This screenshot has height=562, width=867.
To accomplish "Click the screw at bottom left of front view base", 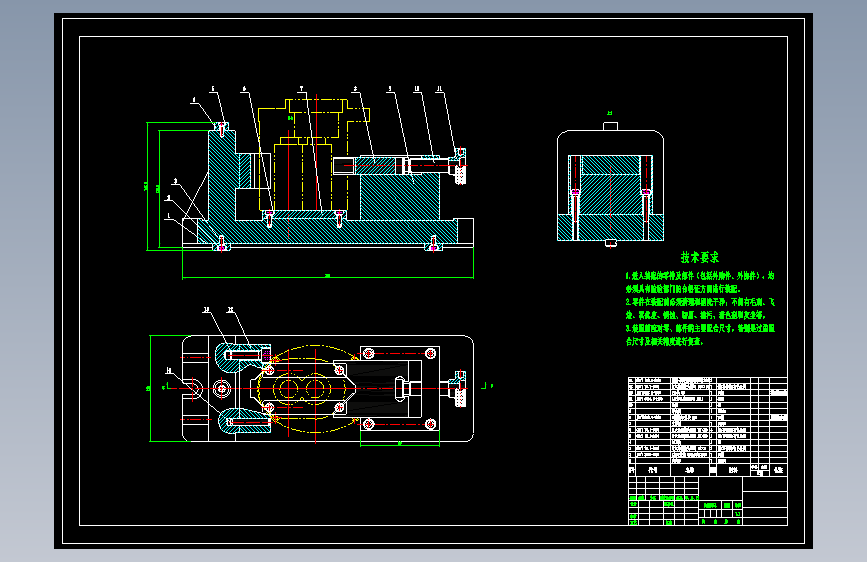I will coord(222,244).
